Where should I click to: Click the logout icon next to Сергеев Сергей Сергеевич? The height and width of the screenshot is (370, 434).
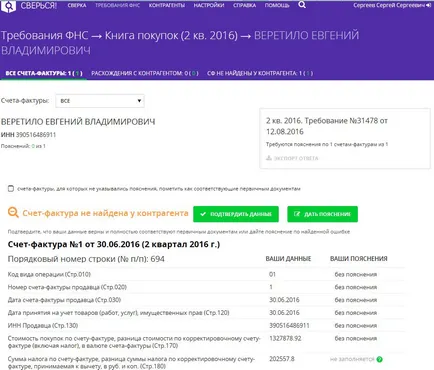[429, 5]
